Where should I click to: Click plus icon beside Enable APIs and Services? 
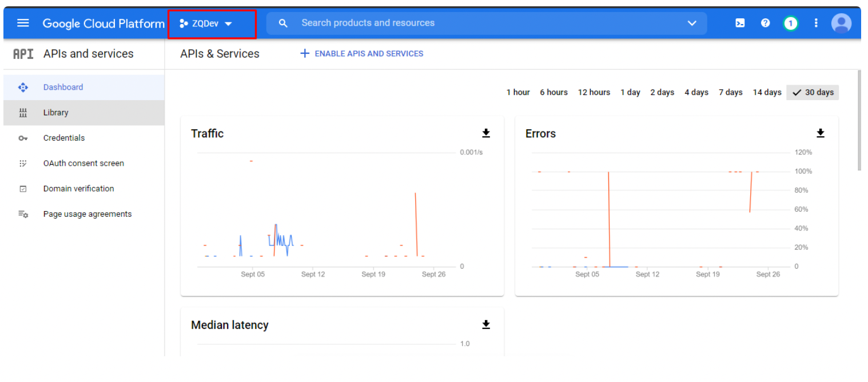click(304, 54)
